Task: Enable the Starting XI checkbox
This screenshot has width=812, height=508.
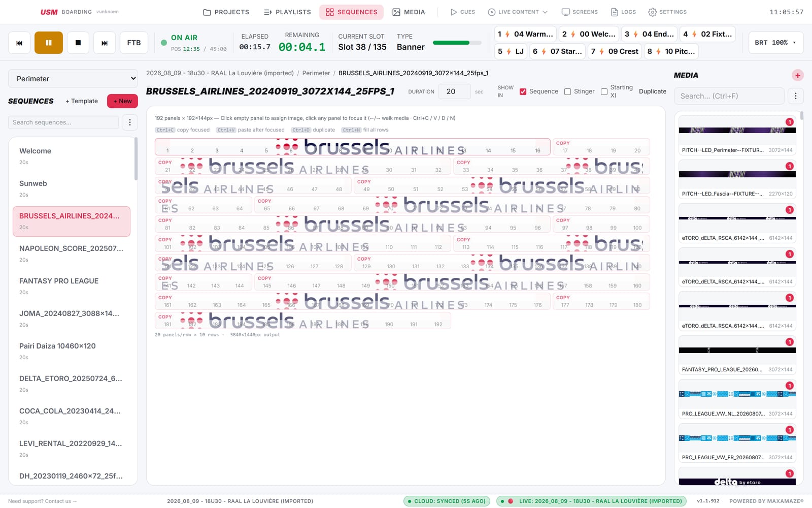Action: point(604,92)
